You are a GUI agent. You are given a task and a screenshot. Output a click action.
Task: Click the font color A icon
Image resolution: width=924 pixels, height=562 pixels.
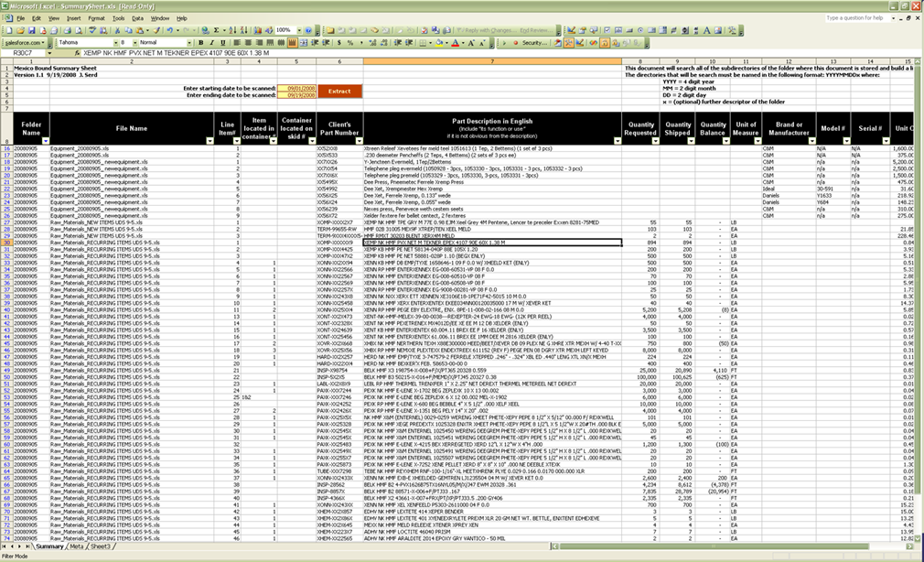(455, 42)
